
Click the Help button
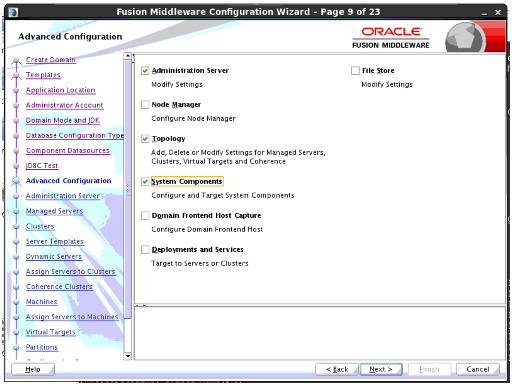point(33,369)
